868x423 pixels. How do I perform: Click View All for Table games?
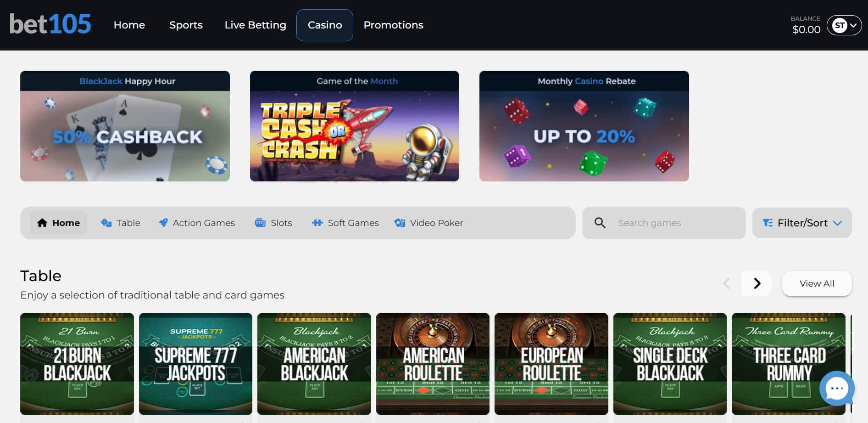coord(817,283)
